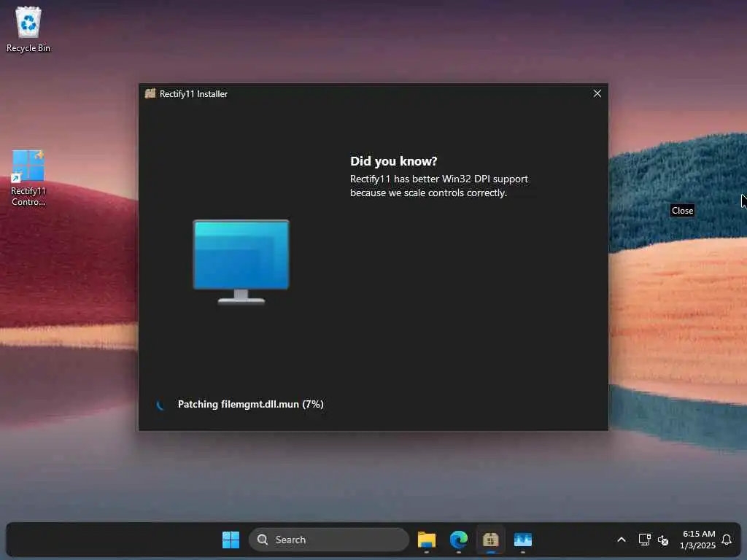Open the blue picture app on taskbar
The width and height of the screenshot is (747, 560).
(522, 540)
